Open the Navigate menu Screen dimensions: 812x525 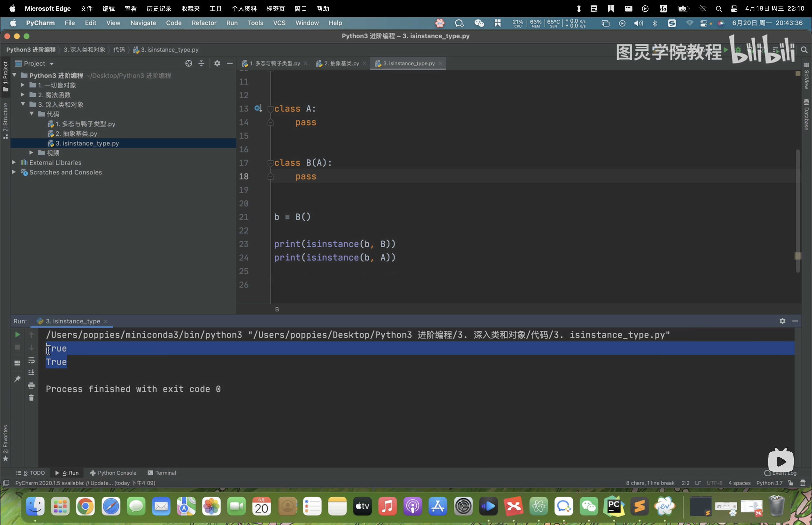click(143, 23)
